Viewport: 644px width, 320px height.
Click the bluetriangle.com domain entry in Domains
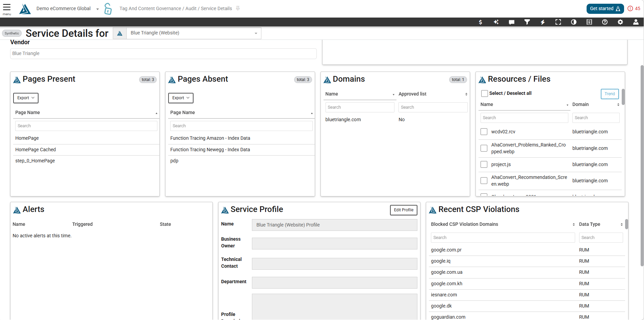[x=343, y=120]
